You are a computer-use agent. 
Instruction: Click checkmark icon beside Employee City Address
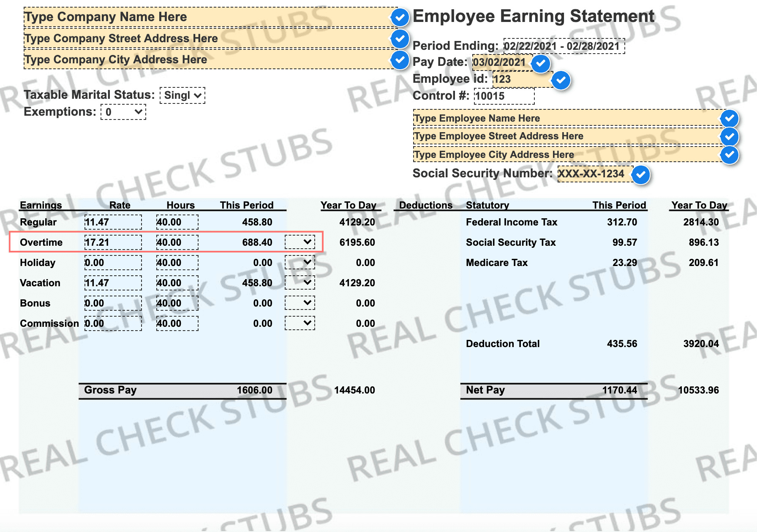coord(730,155)
